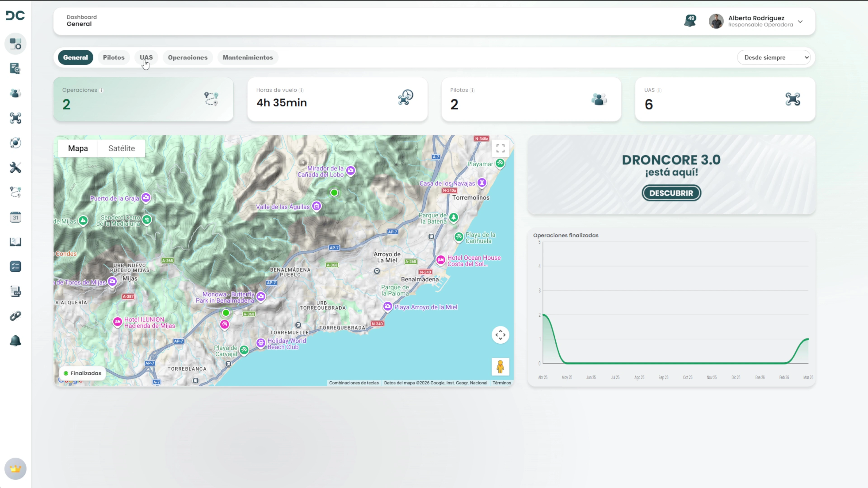Open notifications bell showing 49
Image resolution: width=868 pixels, height=488 pixels.
coord(690,21)
